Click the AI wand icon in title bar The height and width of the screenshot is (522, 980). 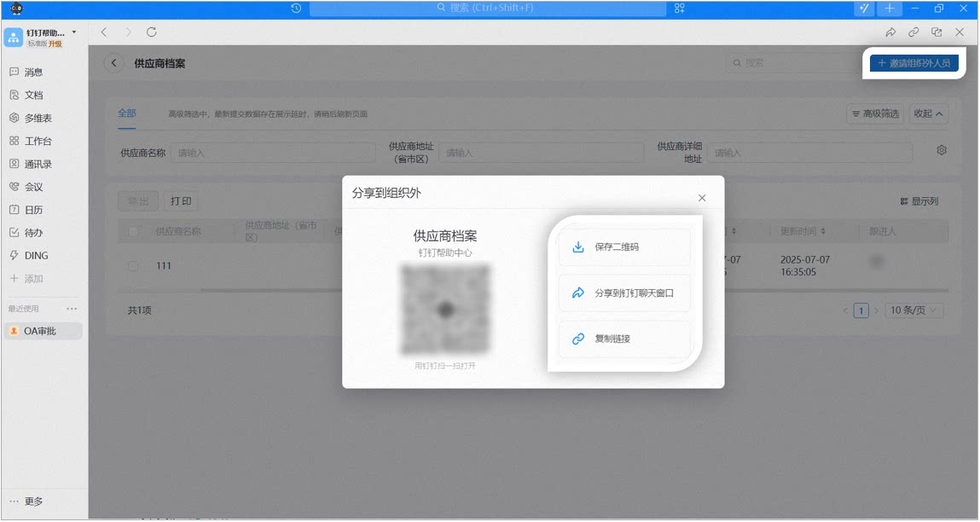click(x=864, y=9)
